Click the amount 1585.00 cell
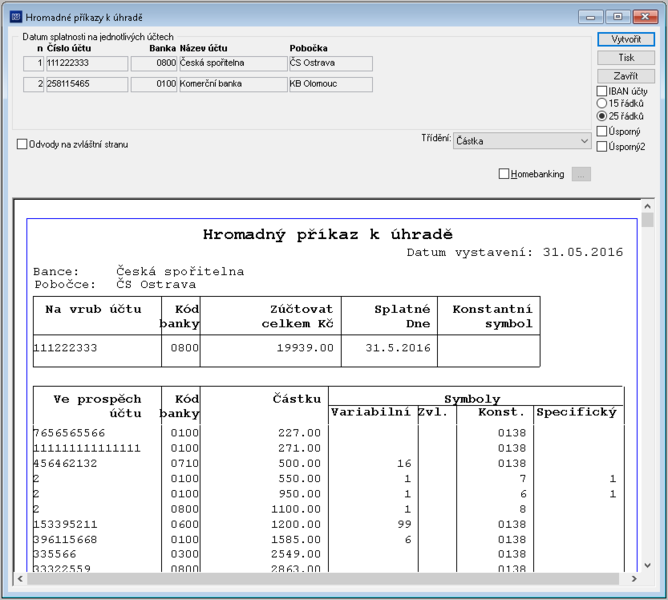This screenshot has width=668, height=600. tap(296, 539)
